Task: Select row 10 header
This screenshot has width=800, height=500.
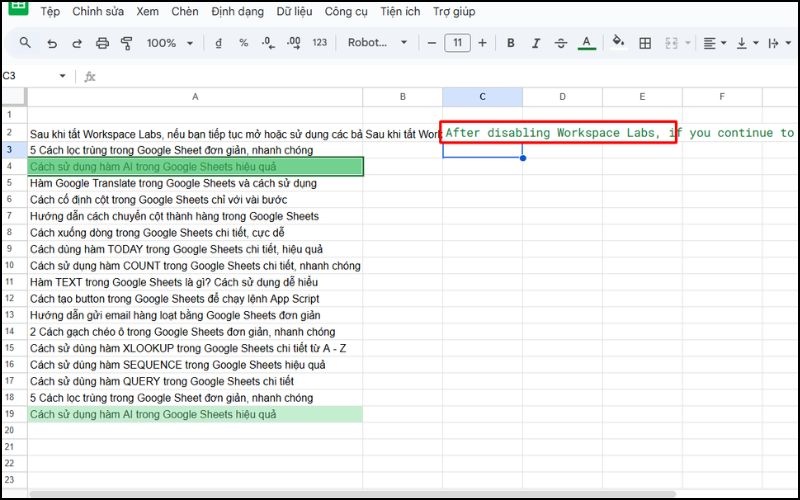Action: (10, 265)
